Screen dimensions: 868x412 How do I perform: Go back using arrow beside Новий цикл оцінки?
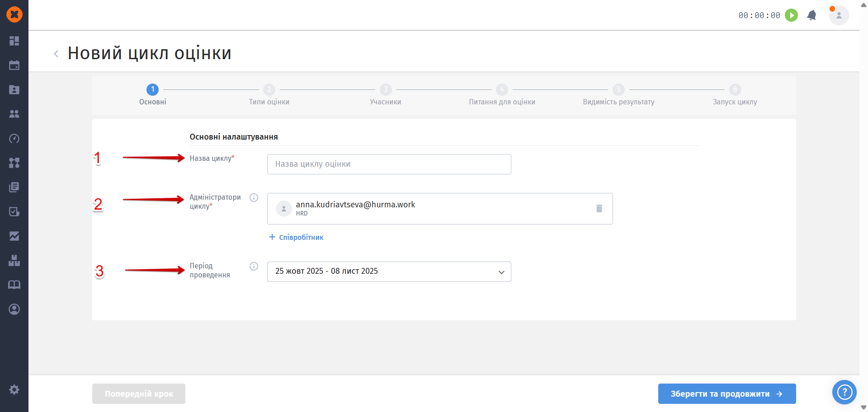[x=56, y=54]
